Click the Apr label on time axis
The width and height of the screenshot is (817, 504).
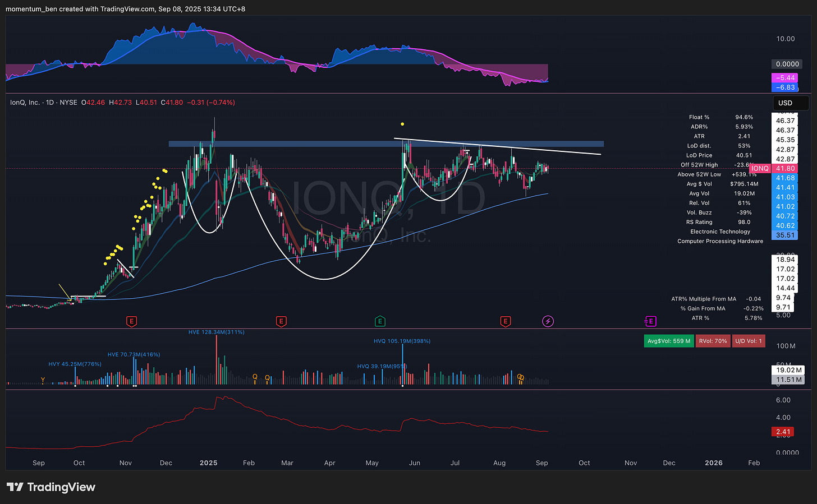[329, 463]
